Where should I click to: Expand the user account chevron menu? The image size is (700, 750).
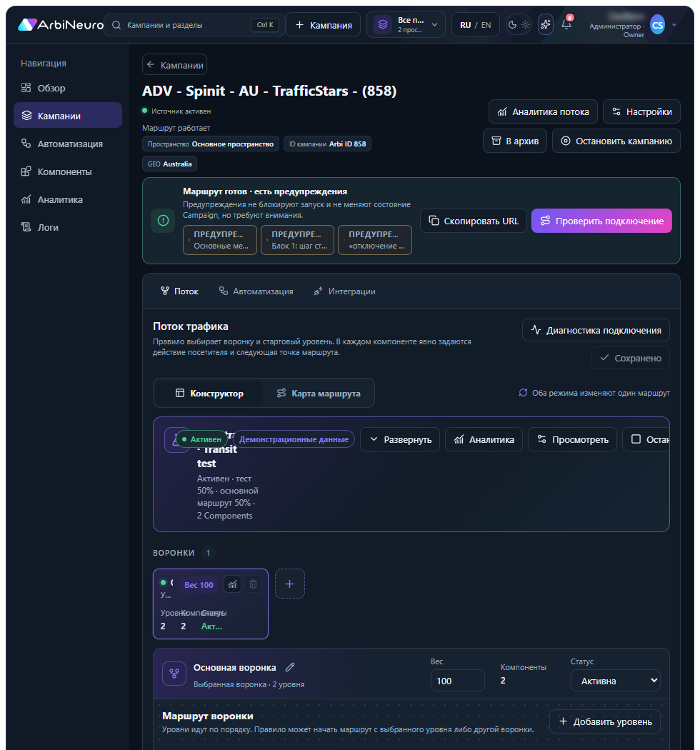click(x=674, y=25)
